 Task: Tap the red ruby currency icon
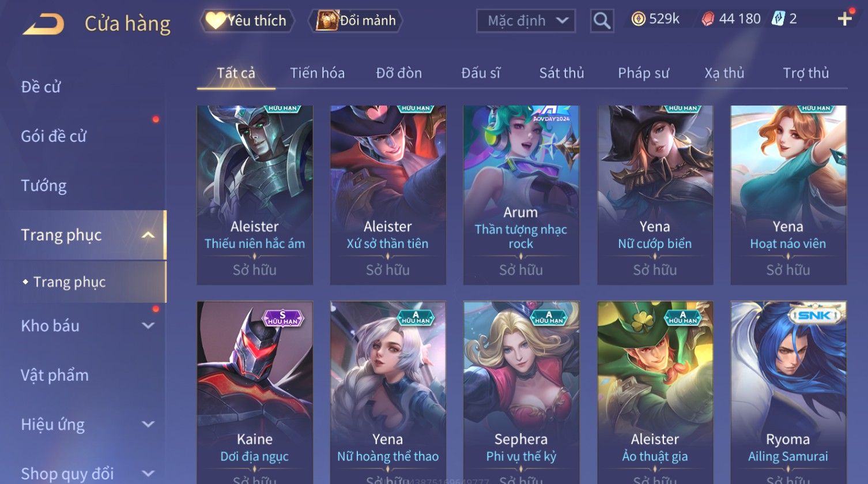tap(708, 19)
